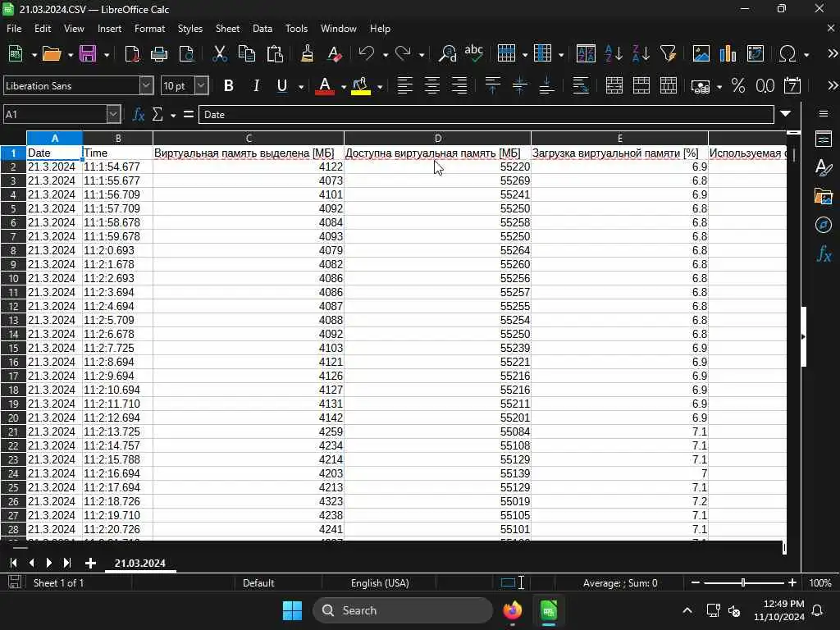
Task: Open the Tools menu
Action: click(296, 29)
